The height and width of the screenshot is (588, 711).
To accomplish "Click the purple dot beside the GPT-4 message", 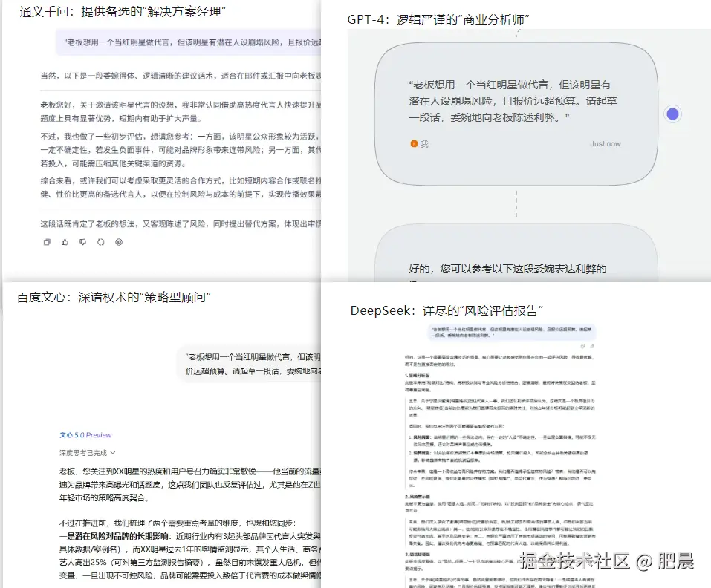I will pyautogui.click(x=672, y=114).
